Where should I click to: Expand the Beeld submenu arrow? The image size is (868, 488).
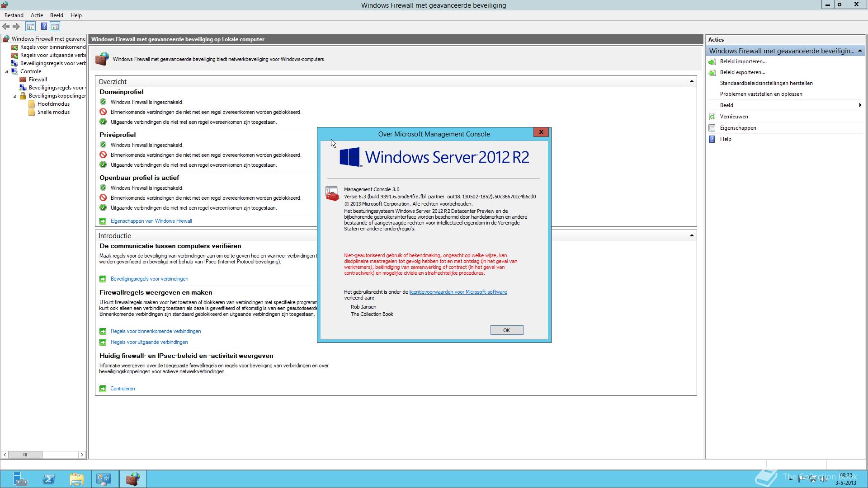[860, 105]
